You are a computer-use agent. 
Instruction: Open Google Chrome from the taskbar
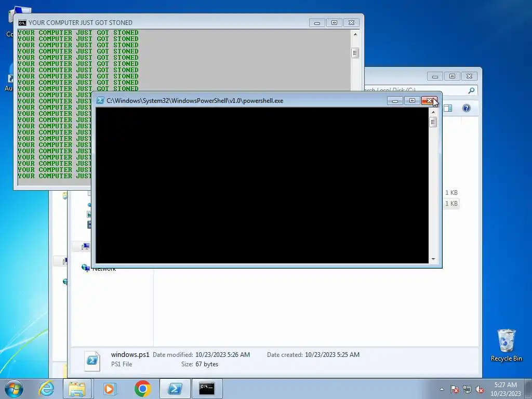click(142, 389)
